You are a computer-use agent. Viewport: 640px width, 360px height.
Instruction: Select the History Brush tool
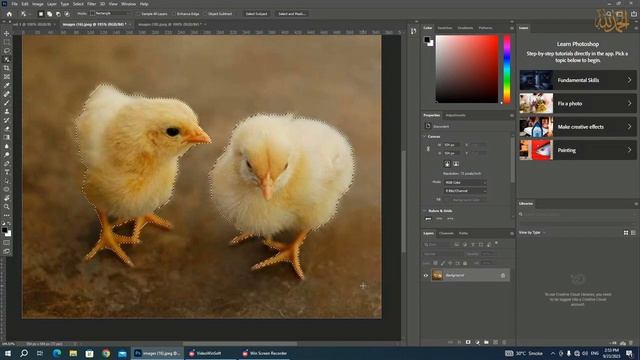pos(7,120)
